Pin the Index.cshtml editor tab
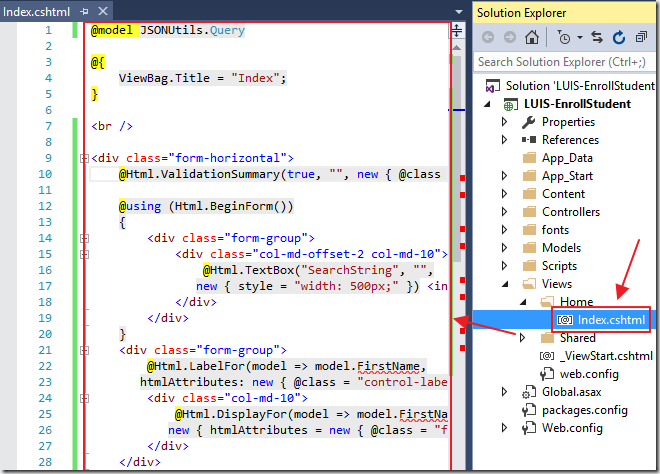 click(x=84, y=12)
